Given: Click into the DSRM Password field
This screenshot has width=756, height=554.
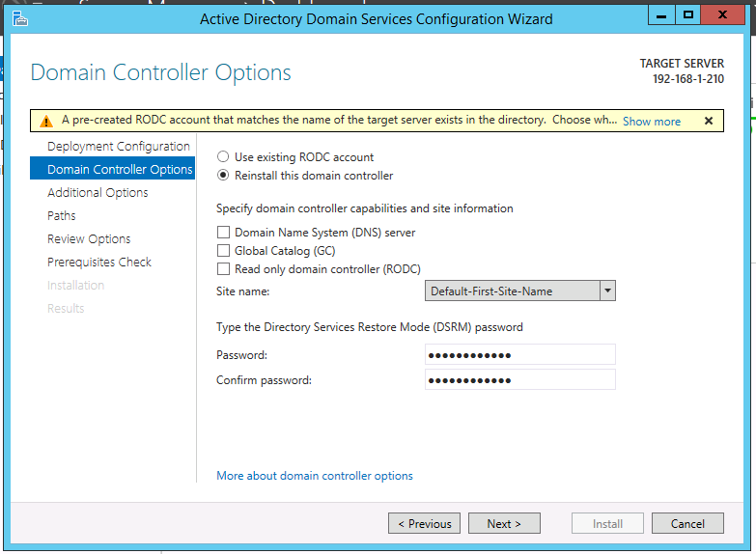Looking at the screenshot, I should coord(519,354).
